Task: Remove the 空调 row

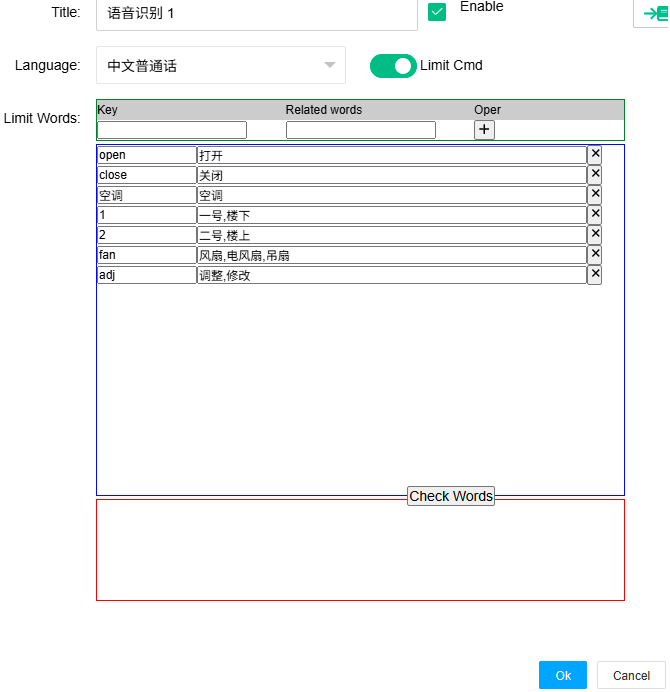Action: point(595,195)
